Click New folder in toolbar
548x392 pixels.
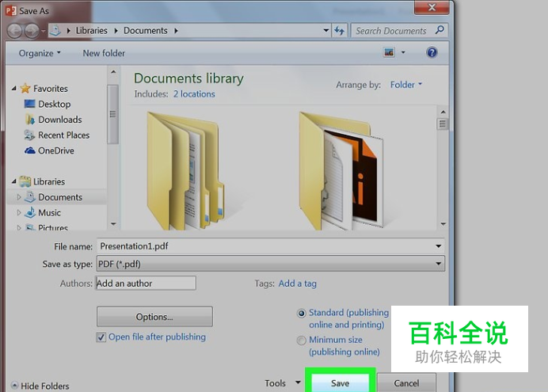[104, 53]
